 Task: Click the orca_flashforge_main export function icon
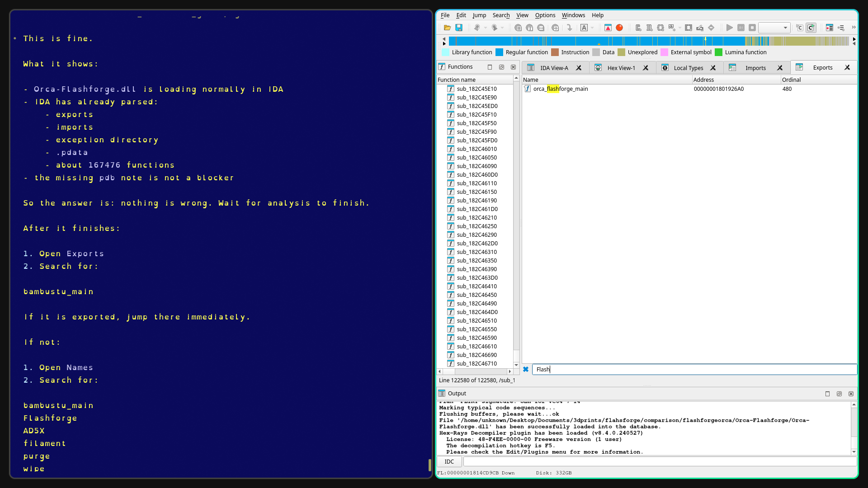[527, 89]
